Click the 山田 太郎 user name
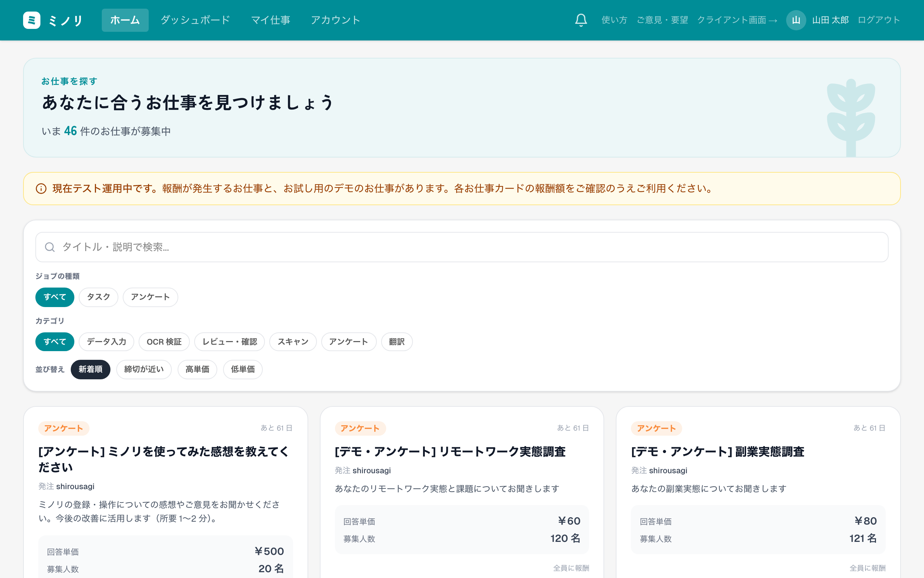 click(830, 20)
